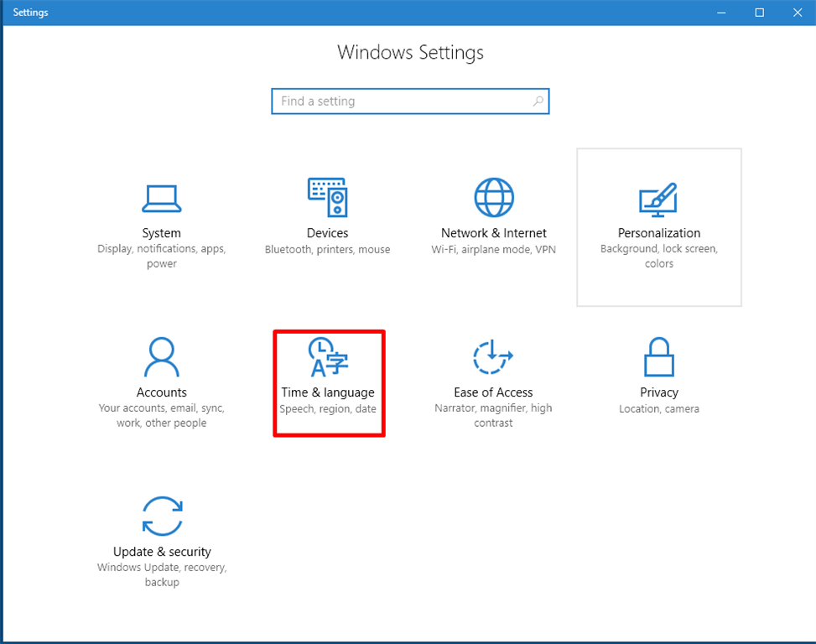Open the Personalization paintbrush icon
The height and width of the screenshot is (644, 816).
pos(658,200)
